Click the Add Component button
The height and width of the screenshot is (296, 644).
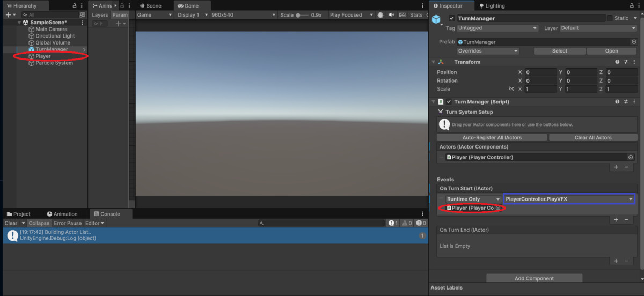[x=535, y=278]
